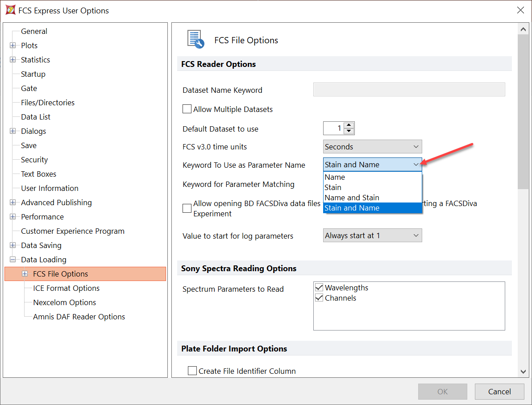Uncheck the Channels spectrum parameter
532x405 pixels.
point(319,298)
